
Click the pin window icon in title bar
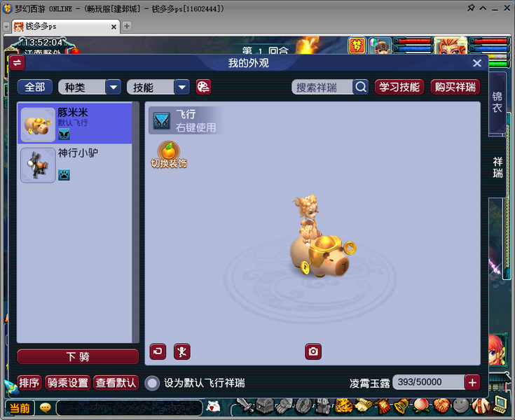(471, 8)
